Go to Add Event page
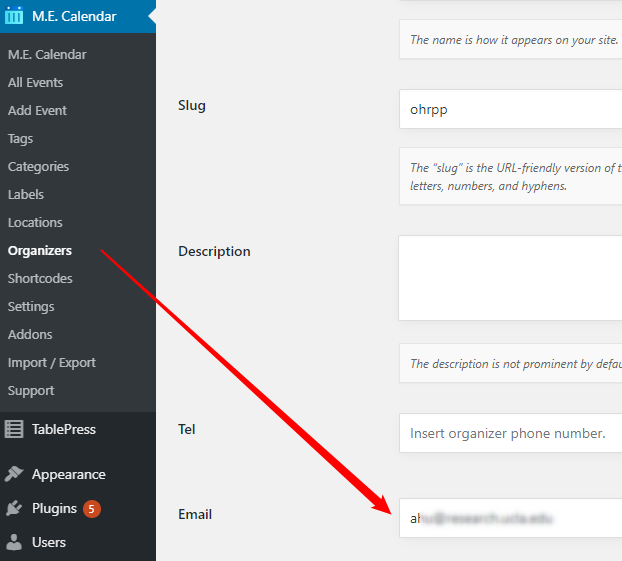Viewport: 622px width, 561px height. [x=37, y=110]
